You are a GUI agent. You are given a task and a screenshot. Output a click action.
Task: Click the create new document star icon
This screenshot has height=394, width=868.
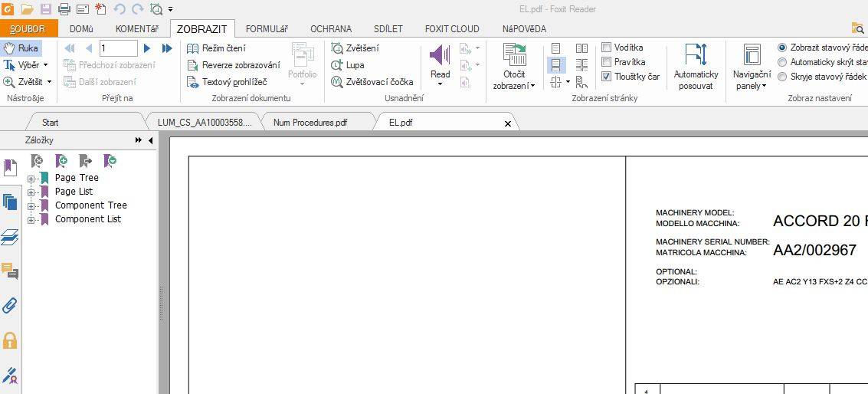[100, 9]
